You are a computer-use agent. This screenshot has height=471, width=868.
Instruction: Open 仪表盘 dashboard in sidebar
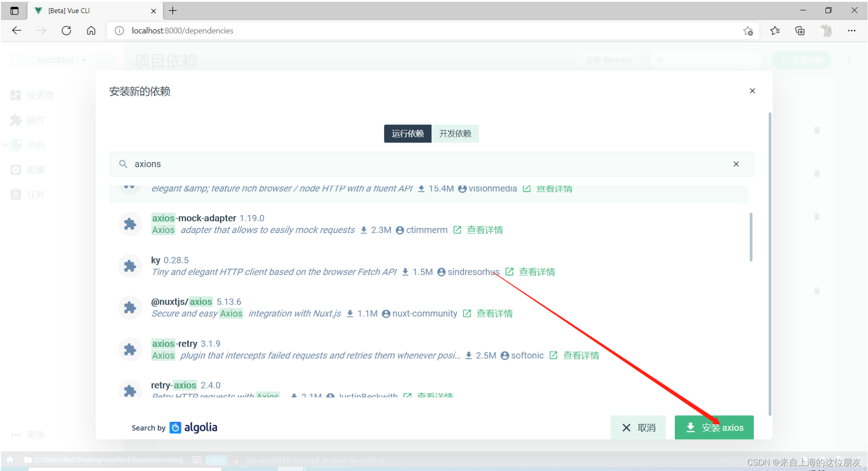(x=33, y=95)
